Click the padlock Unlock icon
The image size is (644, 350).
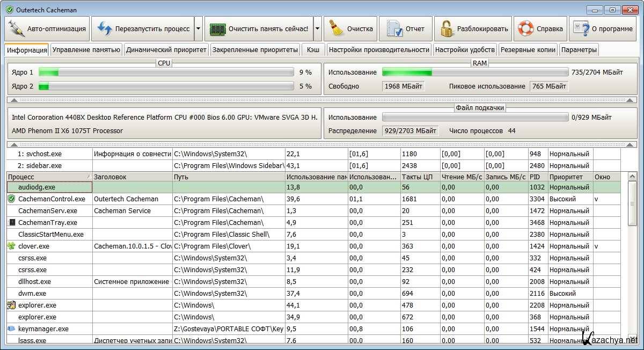446,29
